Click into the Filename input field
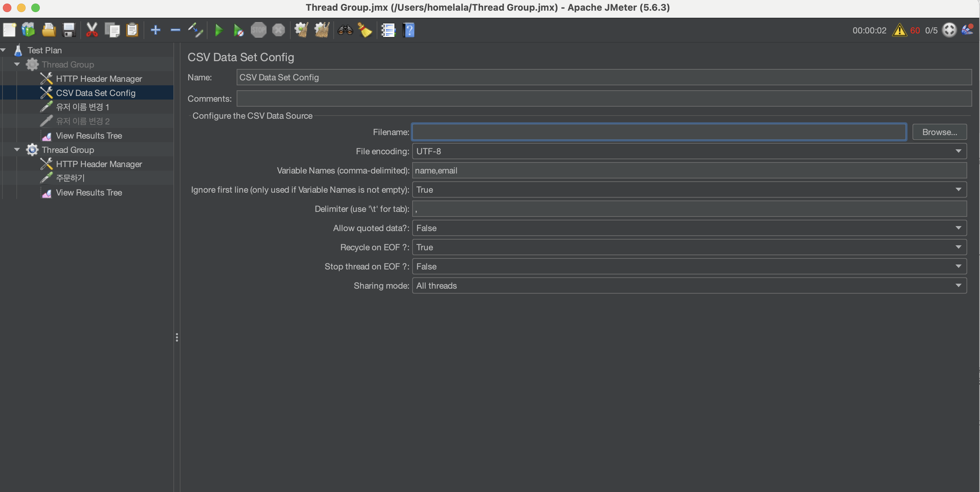980x492 pixels. pyautogui.click(x=659, y=132)
